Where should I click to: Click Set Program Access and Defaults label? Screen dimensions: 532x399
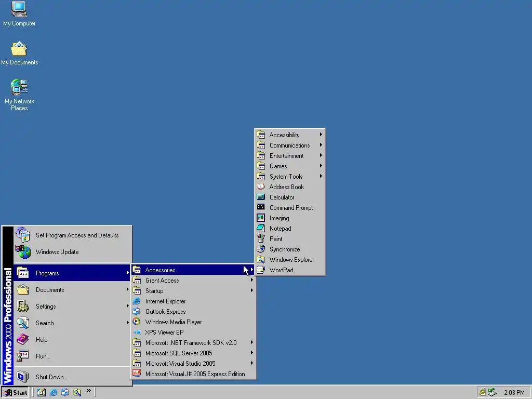(x=77, y=235)
